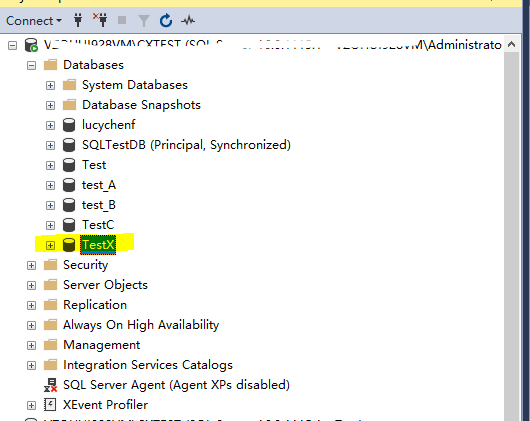
Task: Select Integration Services Catalogs folder
Action: pyautogui.click(x=148, y=365)
